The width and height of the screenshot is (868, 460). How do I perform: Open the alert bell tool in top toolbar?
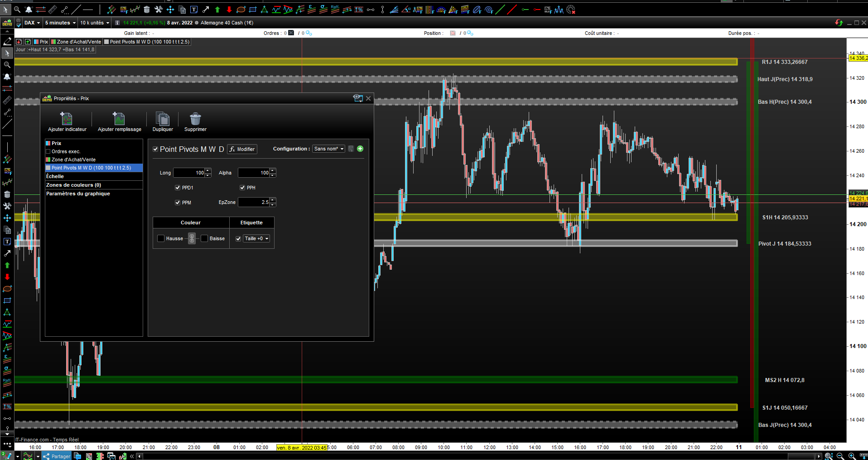(29, 10)
